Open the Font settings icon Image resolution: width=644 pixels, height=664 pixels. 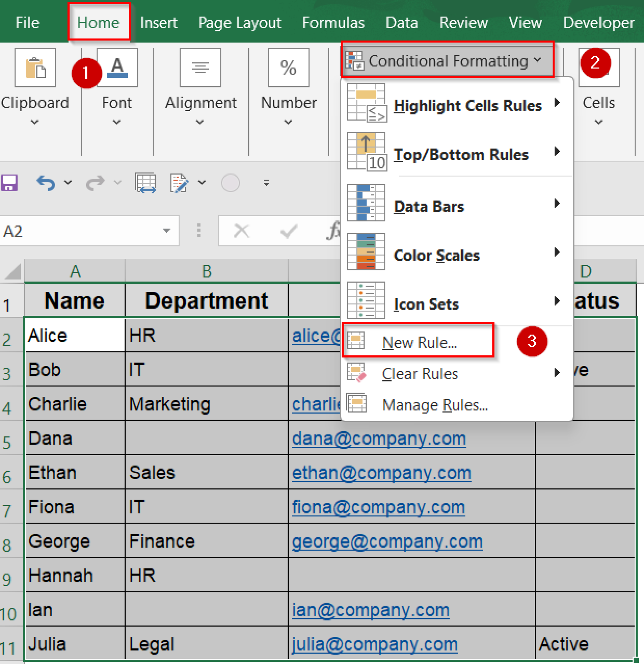pyautogui.click(x=116, y=67)
